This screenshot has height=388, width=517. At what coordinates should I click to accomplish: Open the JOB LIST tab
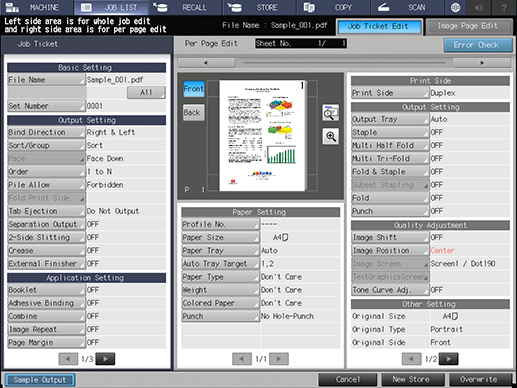(111, 7)
